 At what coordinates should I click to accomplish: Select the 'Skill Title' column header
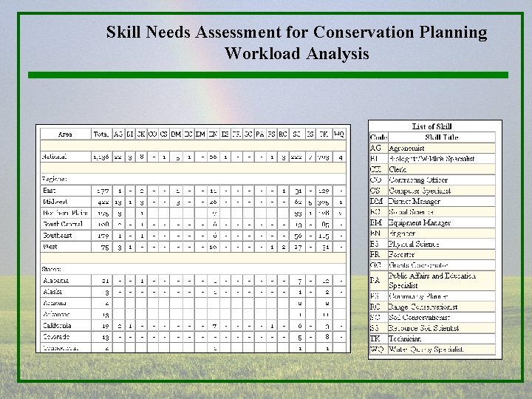pyautogui.click(x=441, y=137)
